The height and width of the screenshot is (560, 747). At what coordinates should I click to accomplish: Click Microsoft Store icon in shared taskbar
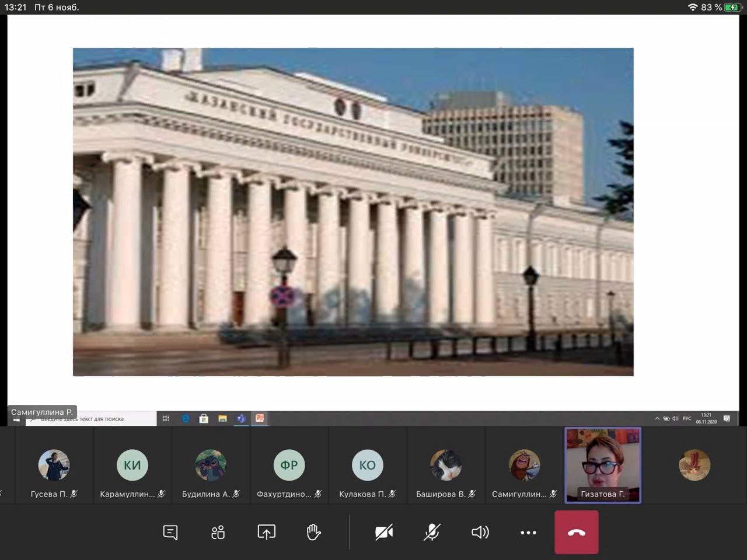pyautogui.click(x=204, y=419)
